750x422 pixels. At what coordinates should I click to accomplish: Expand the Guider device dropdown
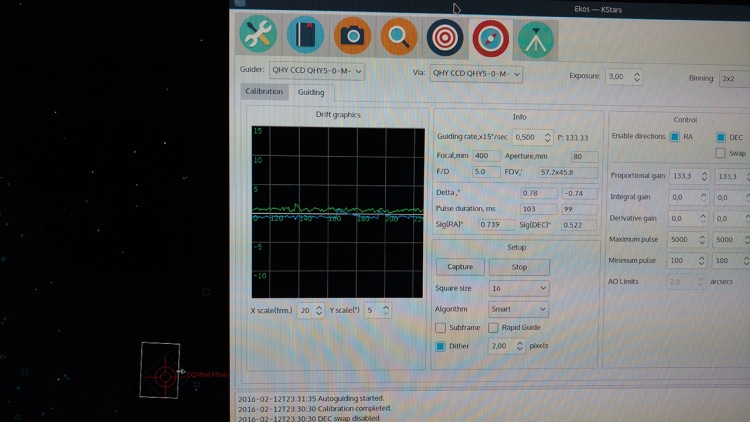point(317,71)
